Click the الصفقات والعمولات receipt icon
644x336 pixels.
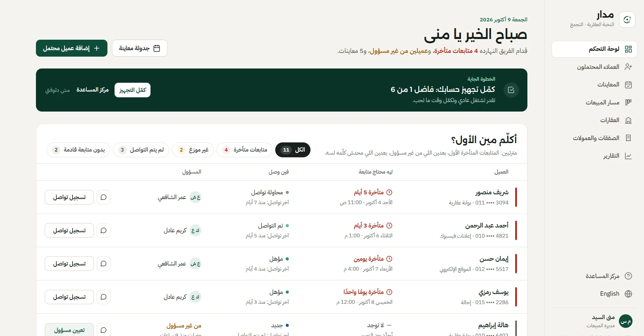click(x=628, y=138)
